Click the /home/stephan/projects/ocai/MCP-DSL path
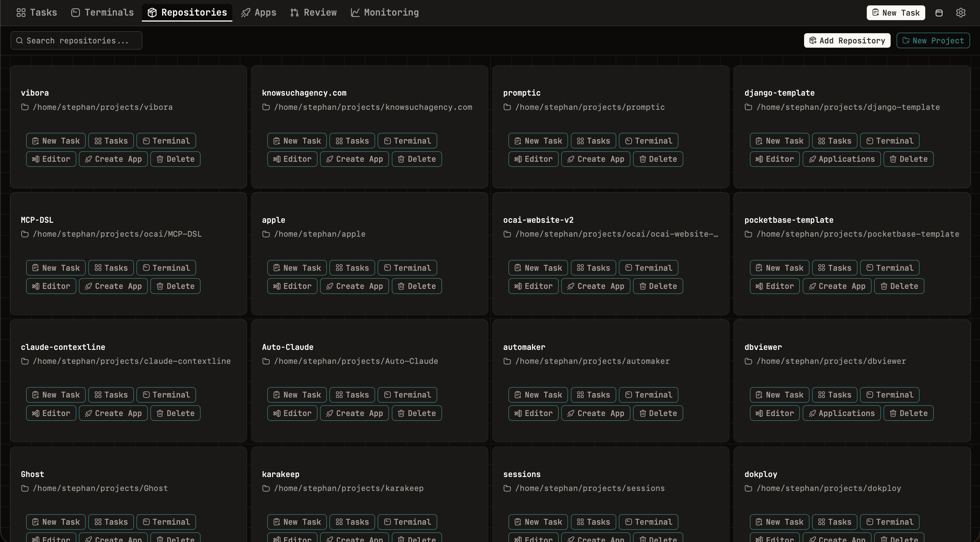 pos(117,234)
